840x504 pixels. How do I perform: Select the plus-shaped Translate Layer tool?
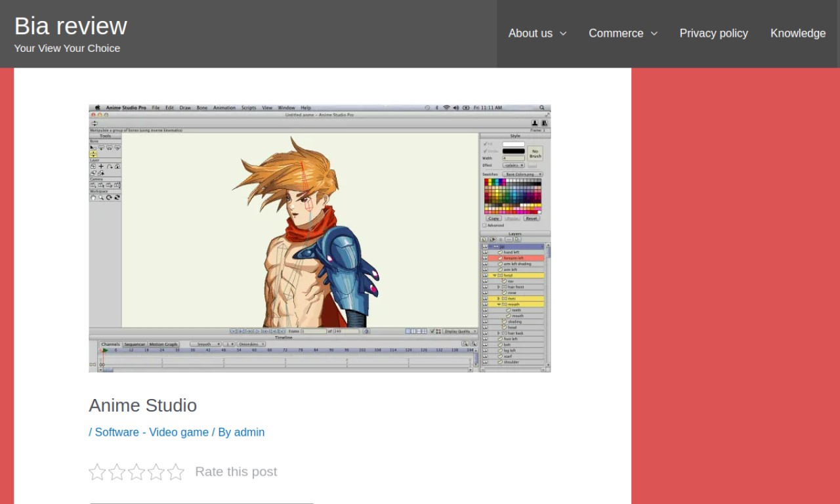point(101,166)
